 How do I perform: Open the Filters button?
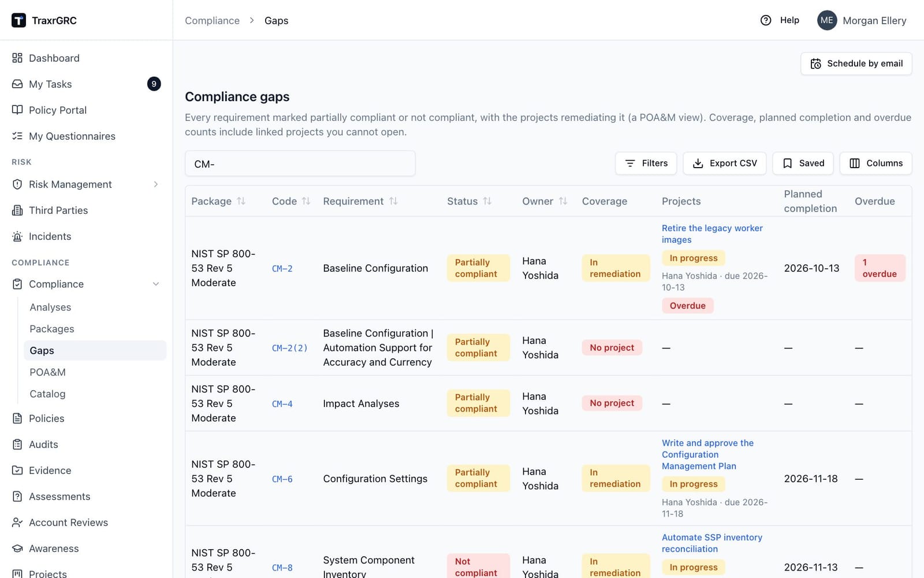(647, 163)
